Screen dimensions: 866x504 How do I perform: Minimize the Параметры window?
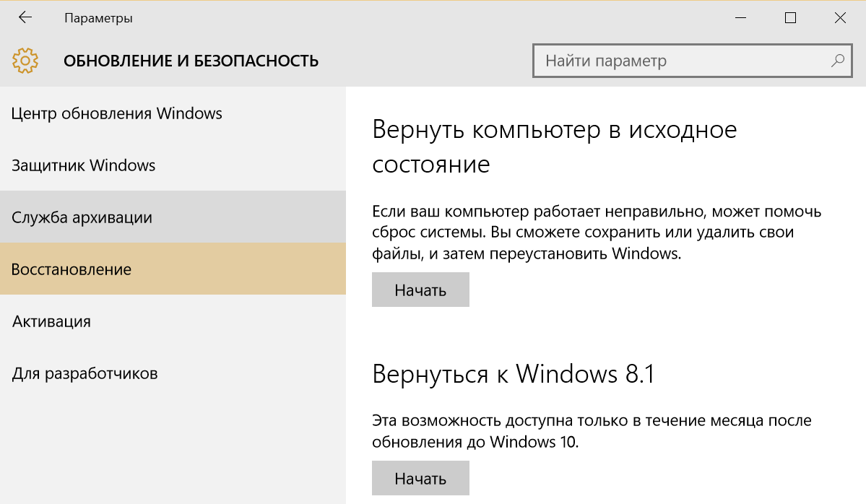(740, 17)
